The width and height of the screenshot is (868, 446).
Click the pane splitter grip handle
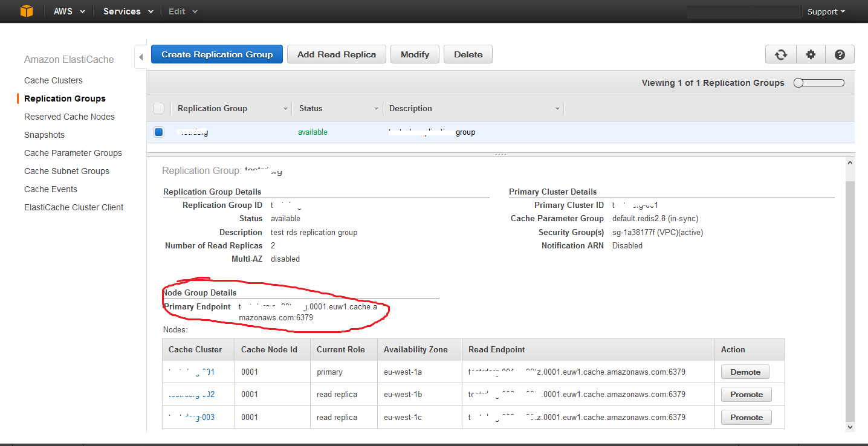(x=500, y=155)
